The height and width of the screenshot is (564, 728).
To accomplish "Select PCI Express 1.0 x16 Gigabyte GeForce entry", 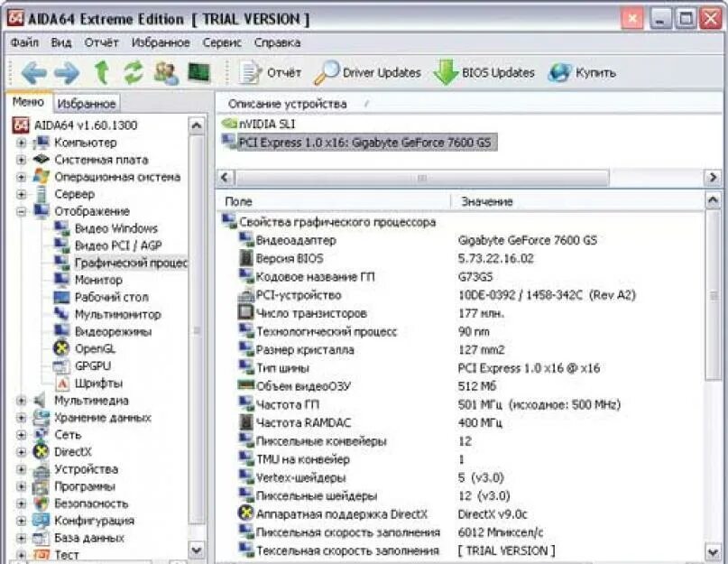I will [x=359, y=143].
